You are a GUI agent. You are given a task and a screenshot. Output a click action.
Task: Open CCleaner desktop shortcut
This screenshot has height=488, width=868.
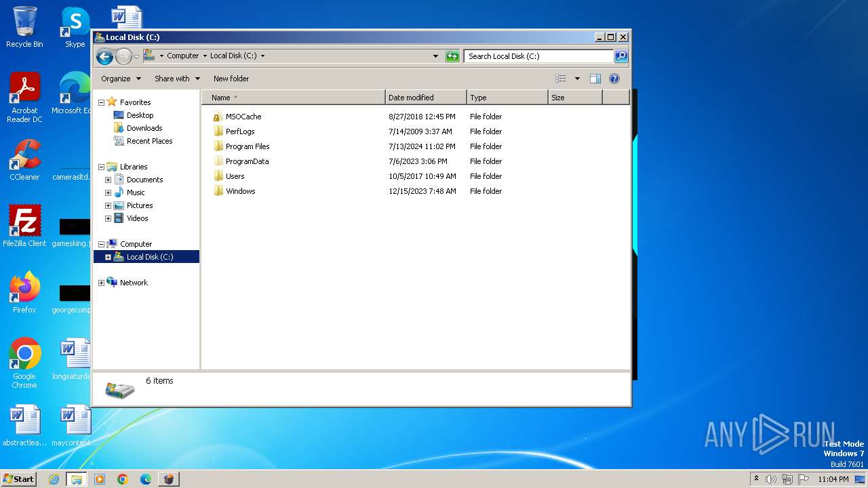coord(24,160)
